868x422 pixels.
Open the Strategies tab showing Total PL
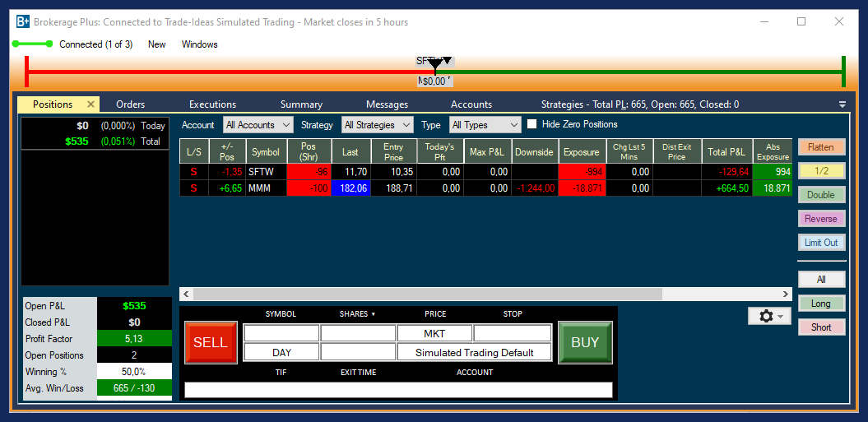(x=640, y=104)
